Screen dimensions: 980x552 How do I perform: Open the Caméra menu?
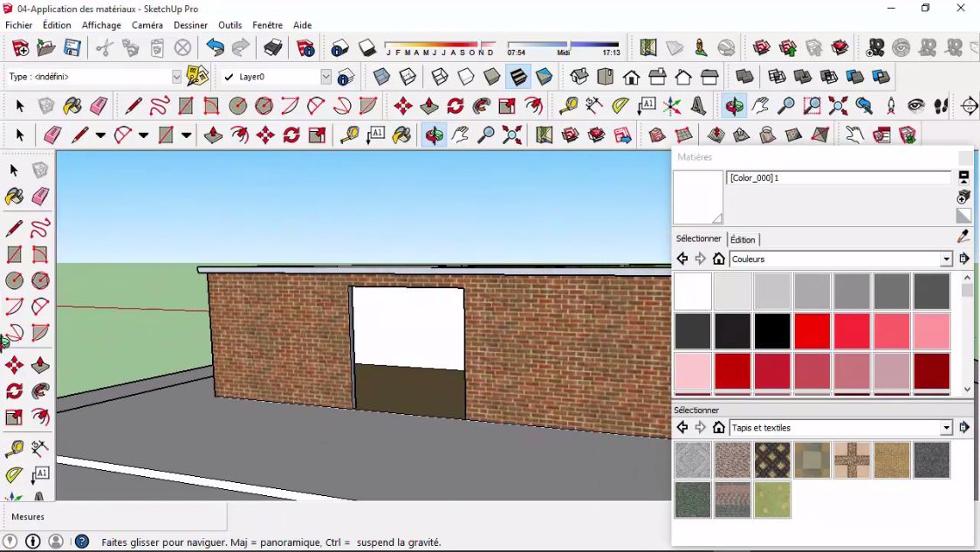point(147,25)
